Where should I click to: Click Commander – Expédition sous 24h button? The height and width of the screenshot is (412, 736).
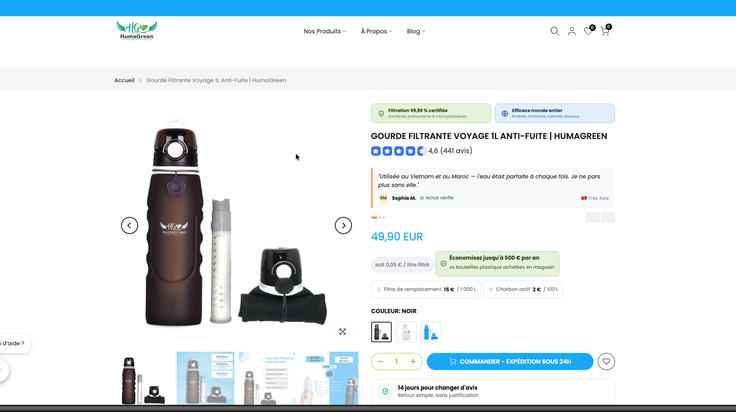pos(510,361)
